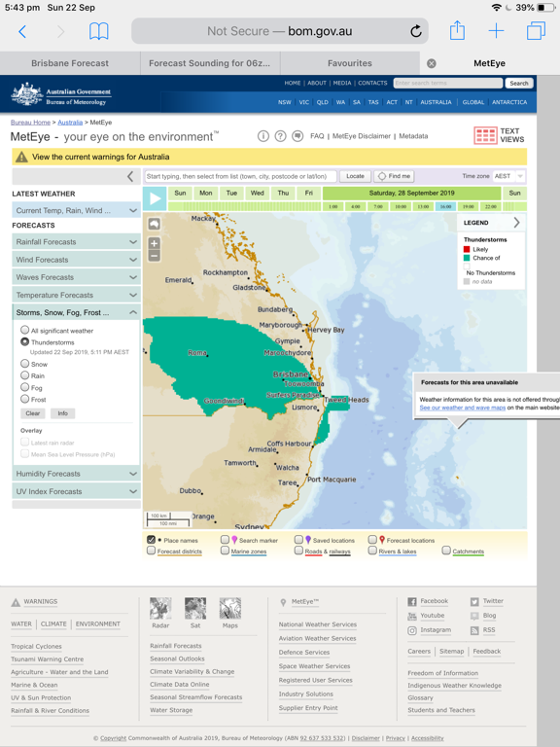Click the Clear button

pos(33,413)
